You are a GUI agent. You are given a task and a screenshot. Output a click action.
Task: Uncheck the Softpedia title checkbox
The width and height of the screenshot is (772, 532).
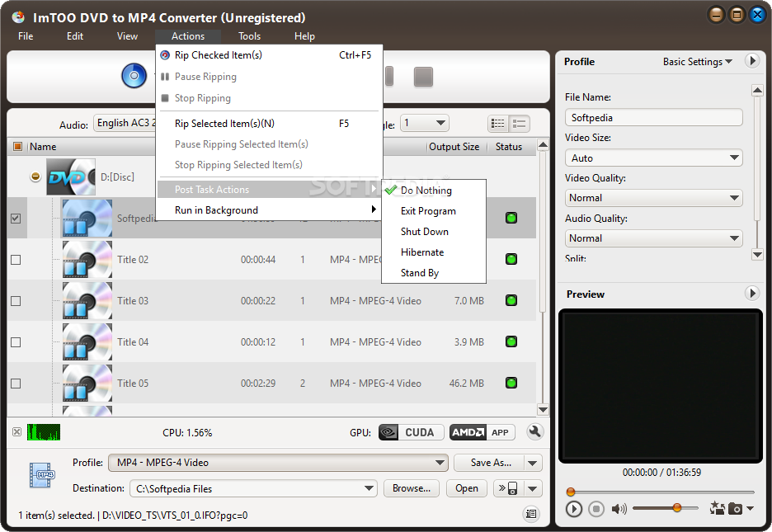[16, 218]
